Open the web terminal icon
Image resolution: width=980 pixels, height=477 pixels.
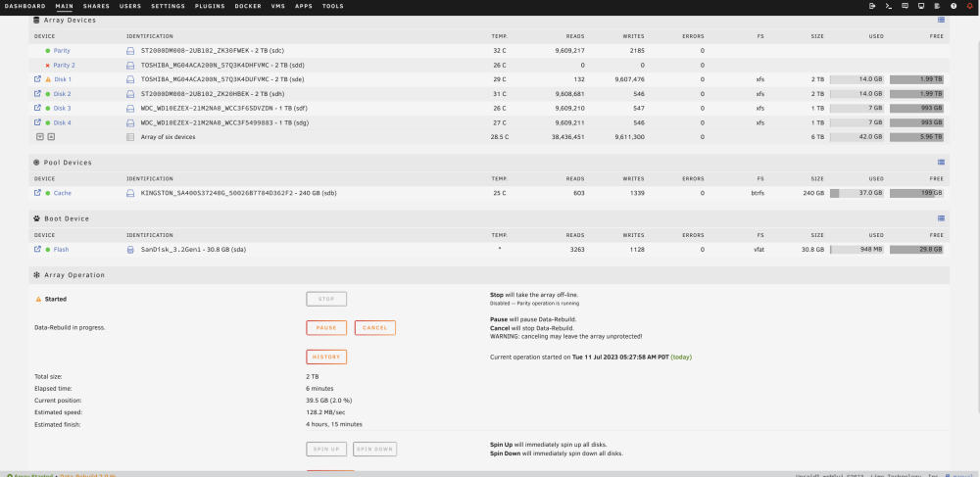(889, 6)
